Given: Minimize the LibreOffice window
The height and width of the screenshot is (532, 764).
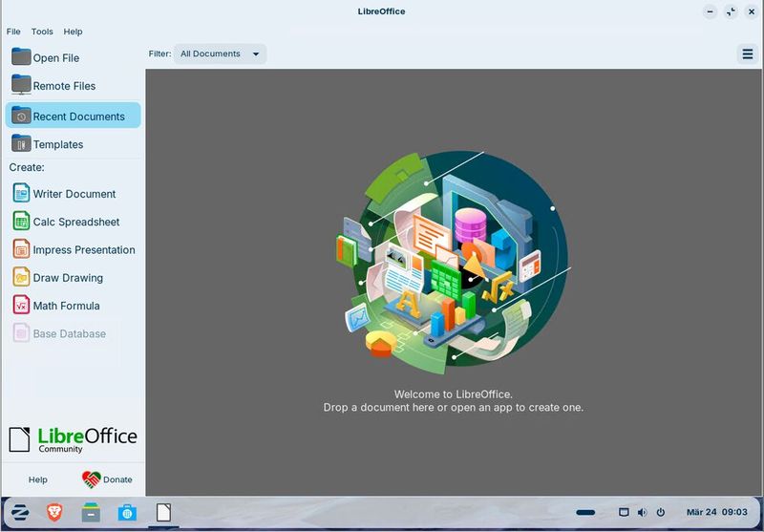Looking at the screenshot, I should point(710,11).
